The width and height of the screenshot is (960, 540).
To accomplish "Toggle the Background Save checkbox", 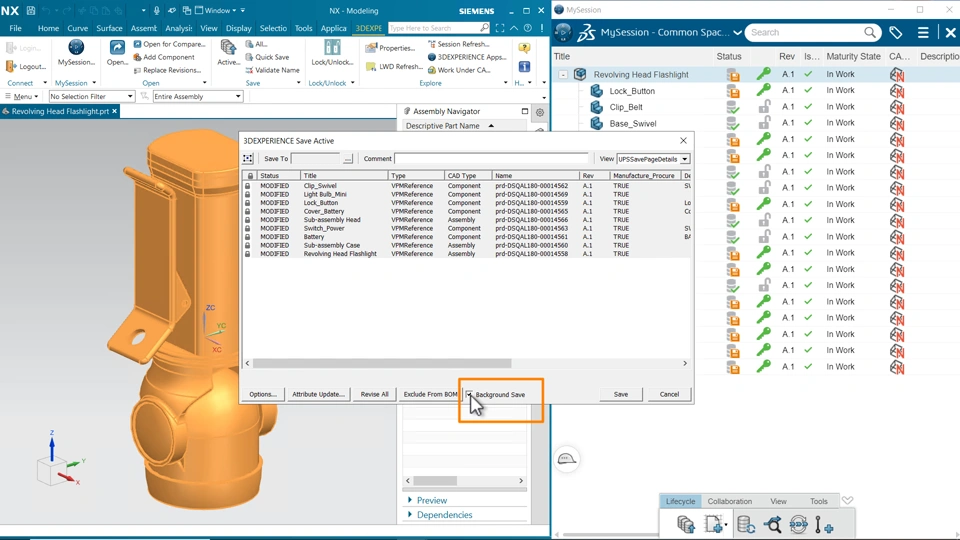I will pos(469,394).
